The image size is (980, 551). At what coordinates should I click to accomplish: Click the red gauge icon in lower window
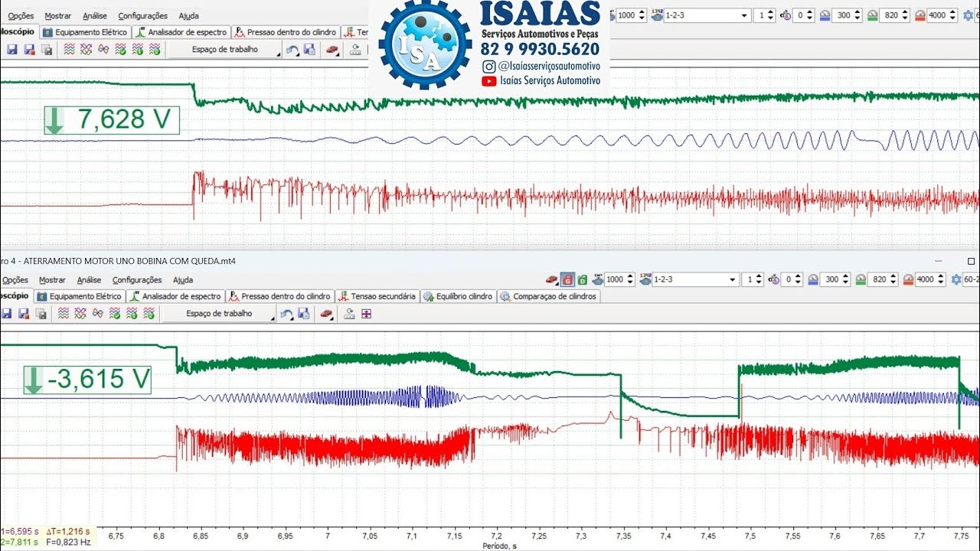point(908,279)
